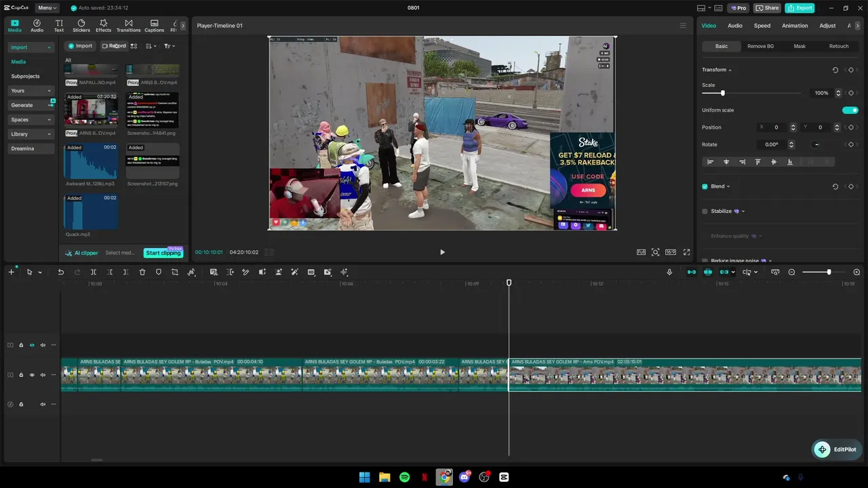Screen dimensions: 868x488
Task: Hide the main video track
Action: 32,375
